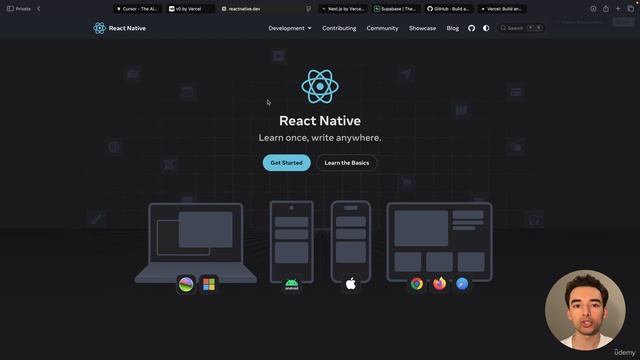
Task: Click the laptop device illustration
Action: tap(196, 243)
